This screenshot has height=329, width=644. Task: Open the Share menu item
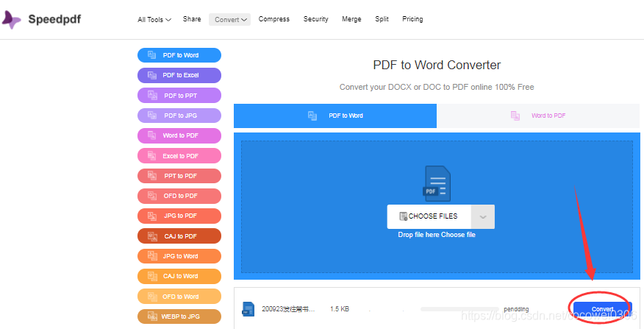[192, 19]
